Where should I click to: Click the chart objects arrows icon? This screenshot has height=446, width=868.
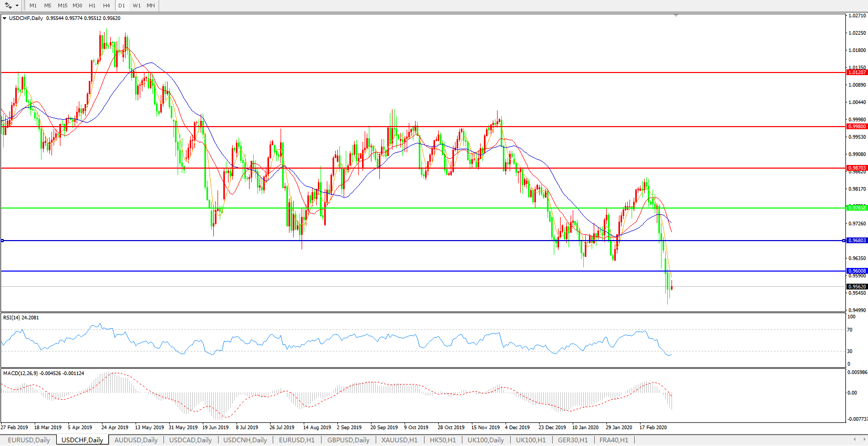[8, 5]
